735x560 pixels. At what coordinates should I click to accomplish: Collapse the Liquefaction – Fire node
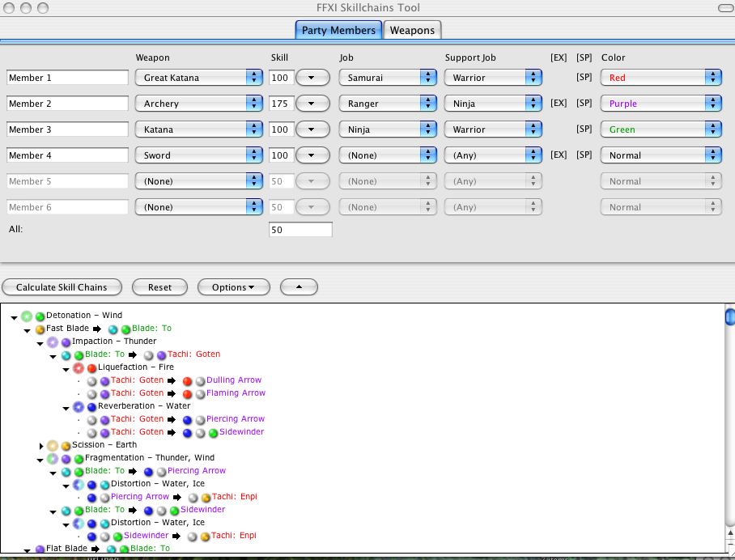coord(66,370)
